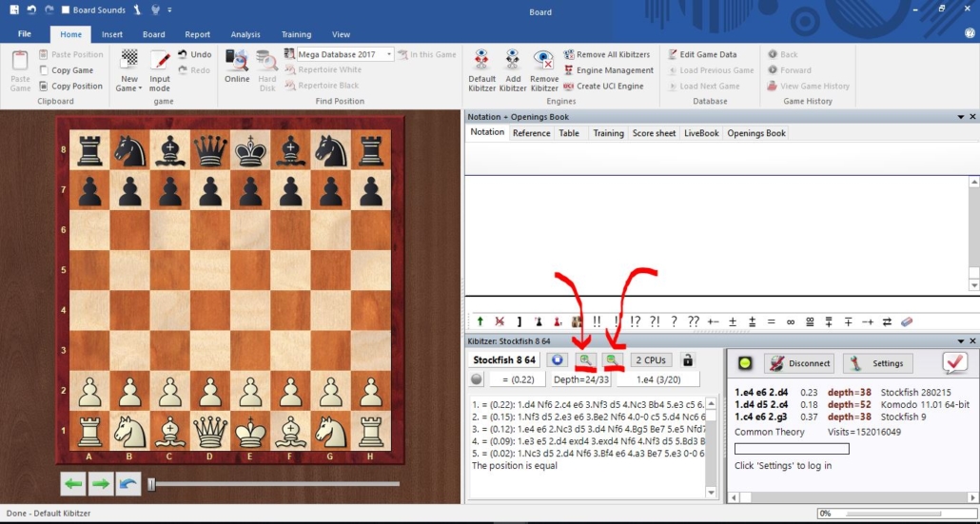Image resolution: width=980 pixels, height=524 pixels.
Task: Click the Depth=24/33 field
Action: (x=581, y=379)
